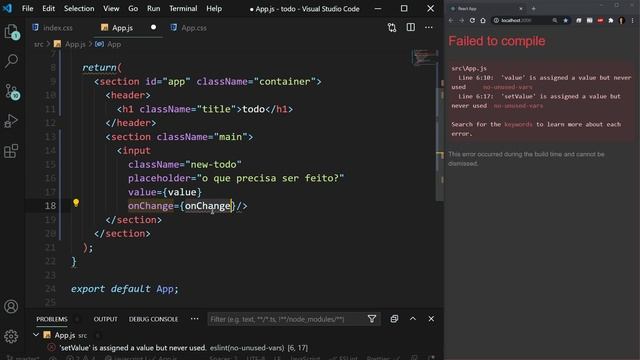The image size is (640, 360).
Task: Click the lightbulb quick fix on line 18
Action: [x=76, y=203]
